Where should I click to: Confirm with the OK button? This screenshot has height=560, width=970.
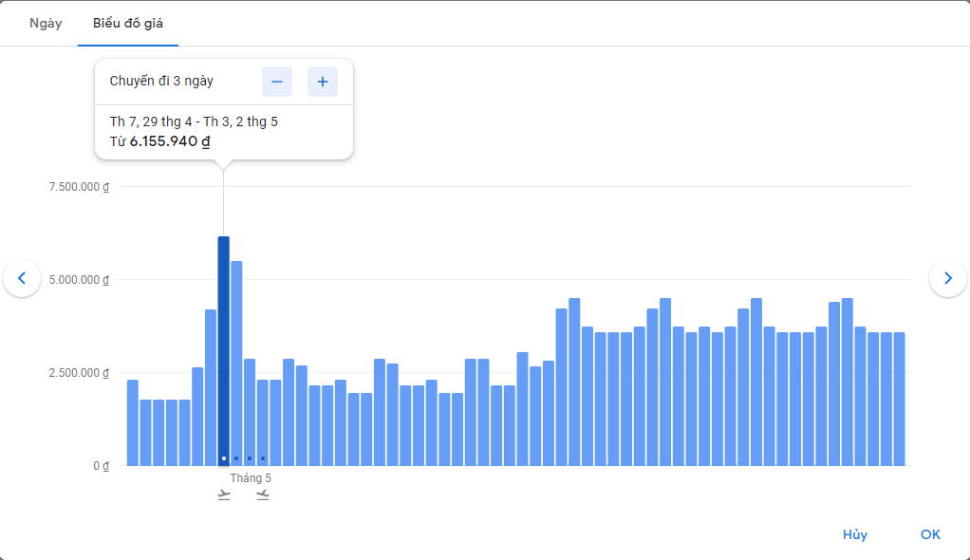930,534
